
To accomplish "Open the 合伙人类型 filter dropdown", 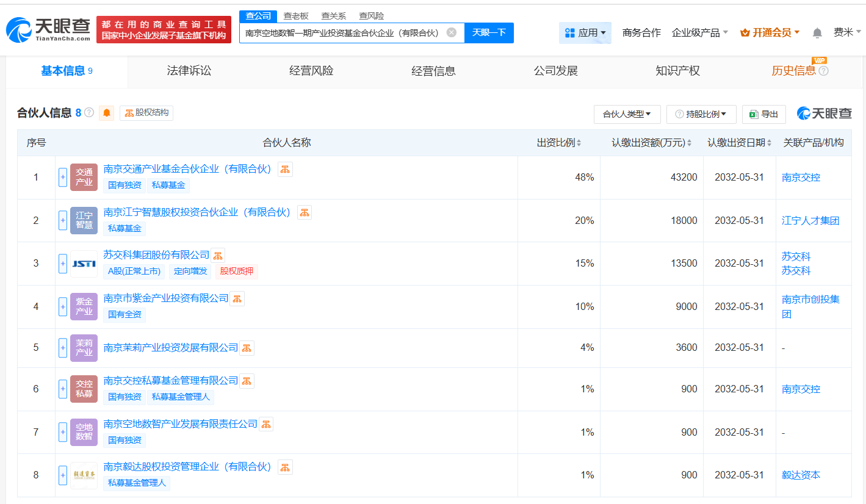I will (627, 114).
